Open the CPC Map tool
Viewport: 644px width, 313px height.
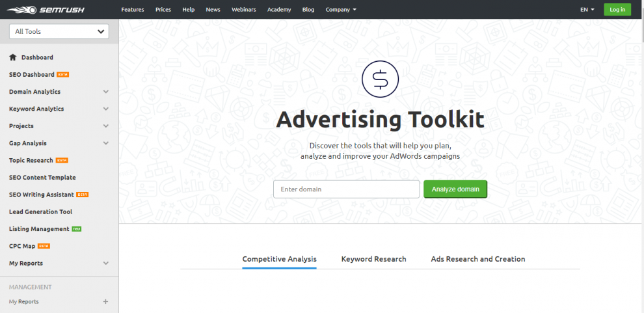[22, 246]
